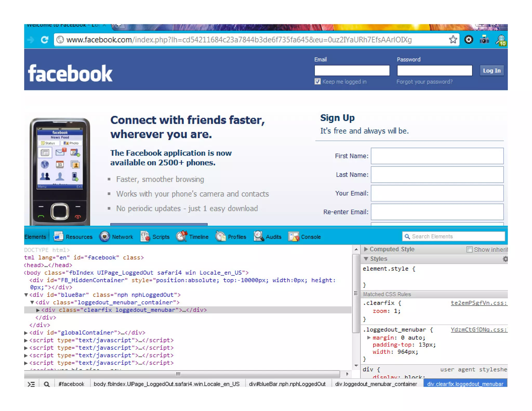This screenshot has width=532, height=411.
Task: Click the Network panel icon
Action: 104,236
